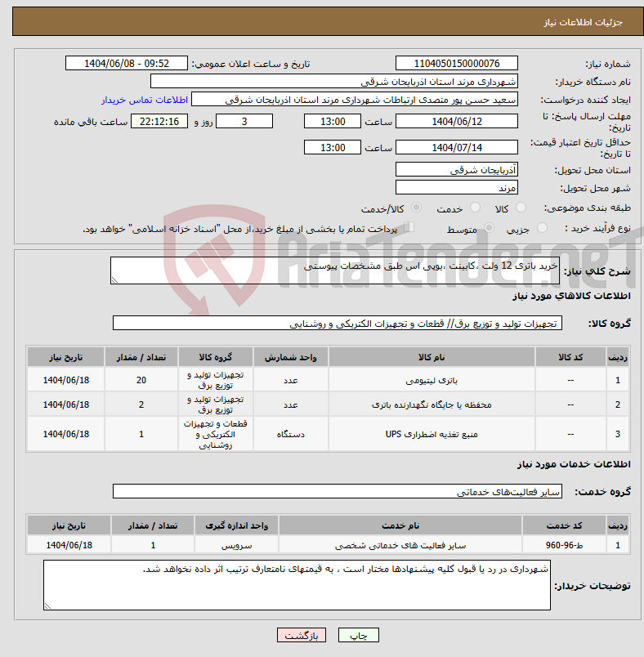Click the منبع تغذیه اضطراری UPS cell
The height and width of the screenshot is (657, 644).
tap(432, 434)
